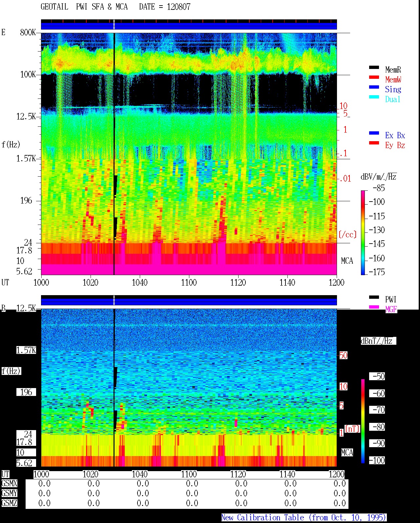Click the black PWI legend swatch
The width and height of the screenshot is (420, 523).
click(374, 297)
